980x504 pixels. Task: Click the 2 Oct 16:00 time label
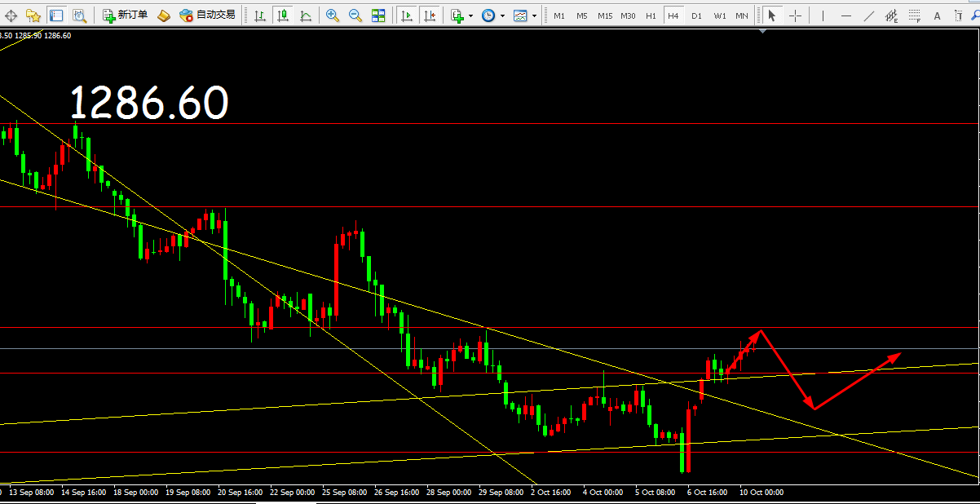click(552, 493)
